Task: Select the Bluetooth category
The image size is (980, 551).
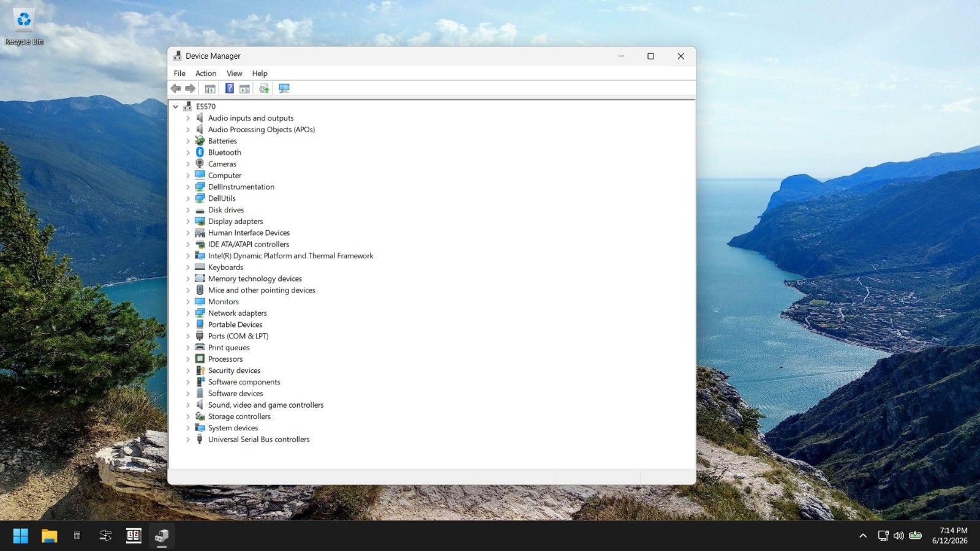Action: pyautogui.click(x=224, y=152)
